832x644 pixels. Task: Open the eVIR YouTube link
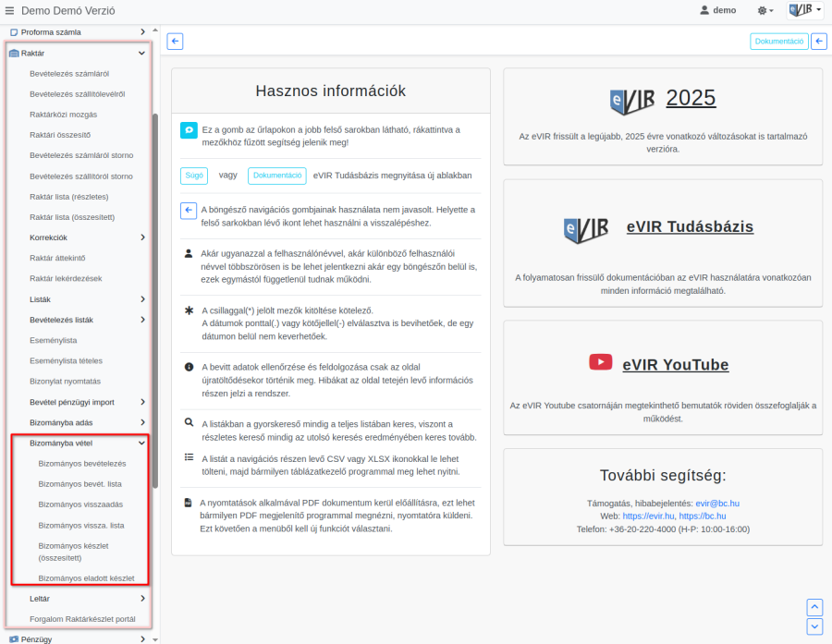676,365
